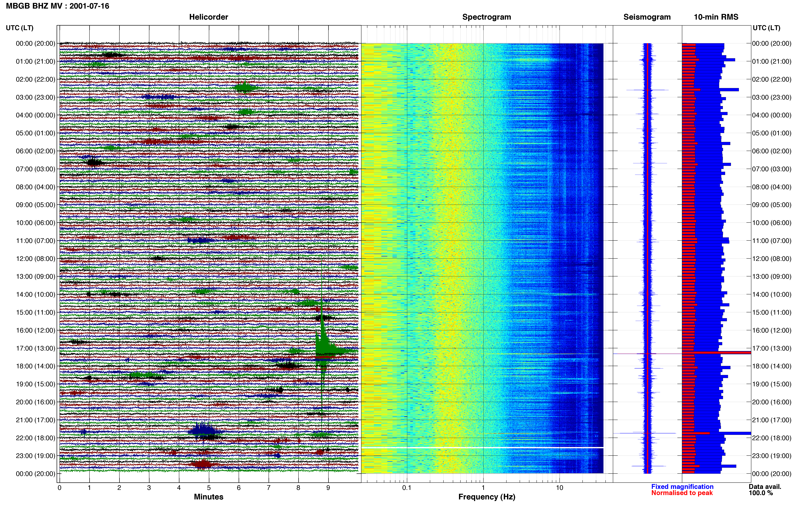Image resolution: width=812 pixels, height=508 pixels.
Task: Click the left axis label '07:00 (03:00)'
Action: tap(35, 169)
